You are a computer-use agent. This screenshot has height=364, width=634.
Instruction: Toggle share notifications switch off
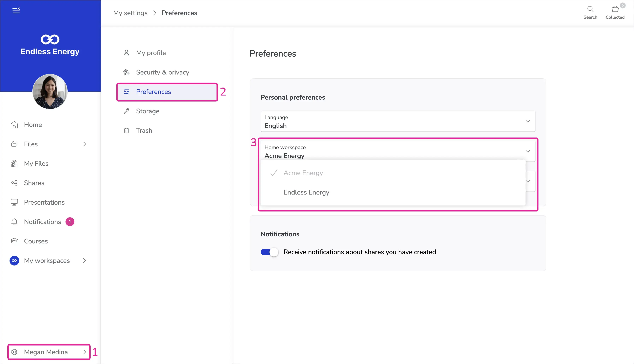tap(269, 252)
